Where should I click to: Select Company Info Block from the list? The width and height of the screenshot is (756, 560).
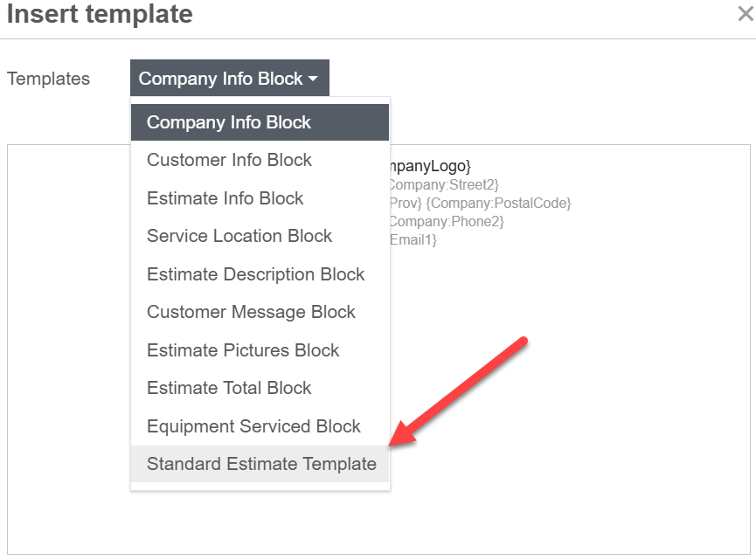tap(260, 122)
